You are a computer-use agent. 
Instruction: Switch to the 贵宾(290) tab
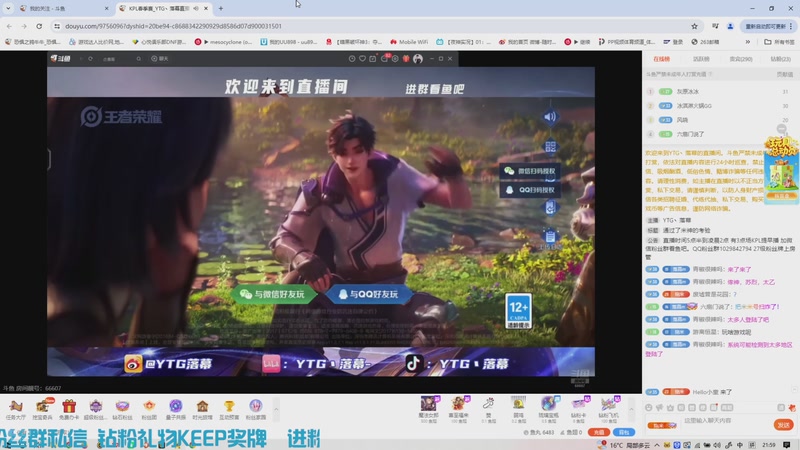[x=741, y=59]
